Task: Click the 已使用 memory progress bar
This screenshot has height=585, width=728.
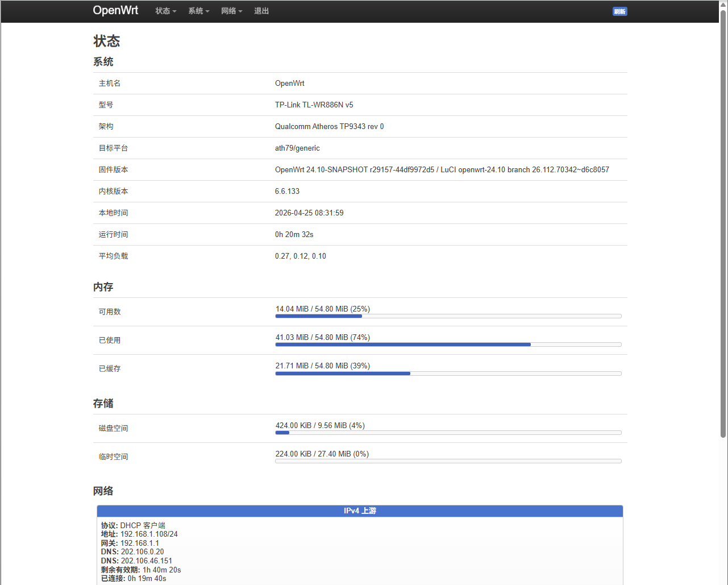Action: (448, 345)
